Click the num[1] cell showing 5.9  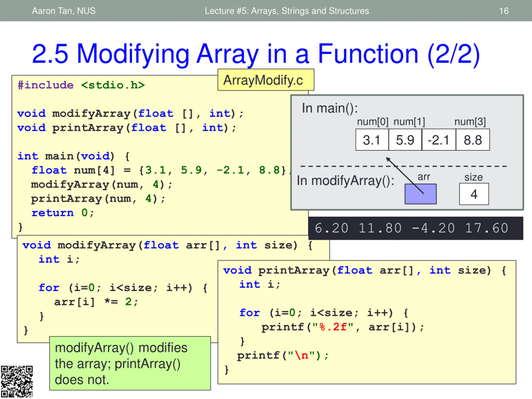pos(405,140)
